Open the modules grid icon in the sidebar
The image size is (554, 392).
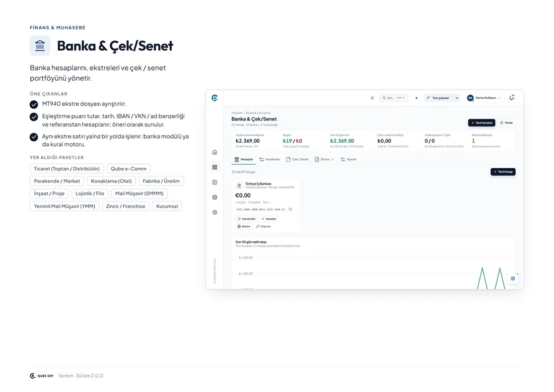(215, 167)
